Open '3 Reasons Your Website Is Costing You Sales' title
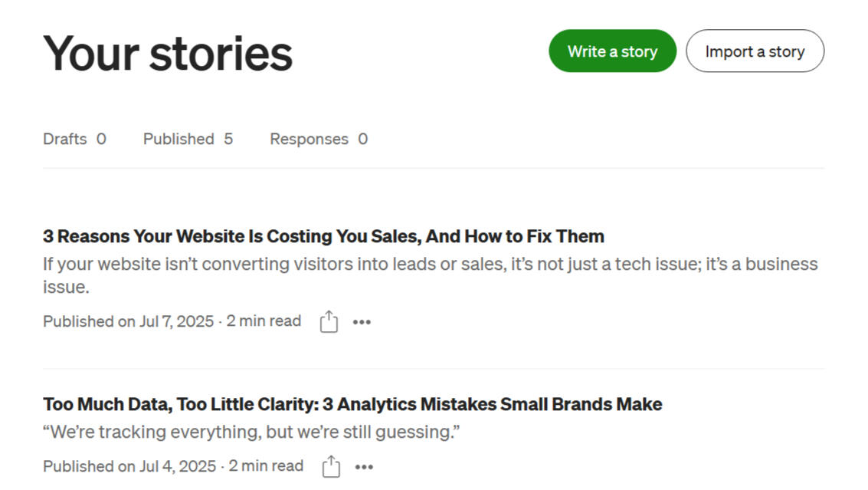This screenshot has width=868, height=490. tap(323, 235)
